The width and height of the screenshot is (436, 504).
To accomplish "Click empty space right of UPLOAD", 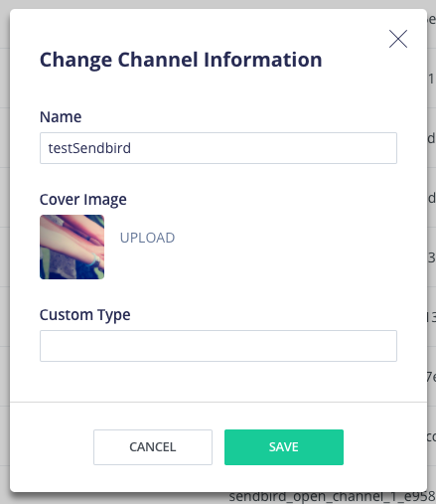I will point(285,238).
